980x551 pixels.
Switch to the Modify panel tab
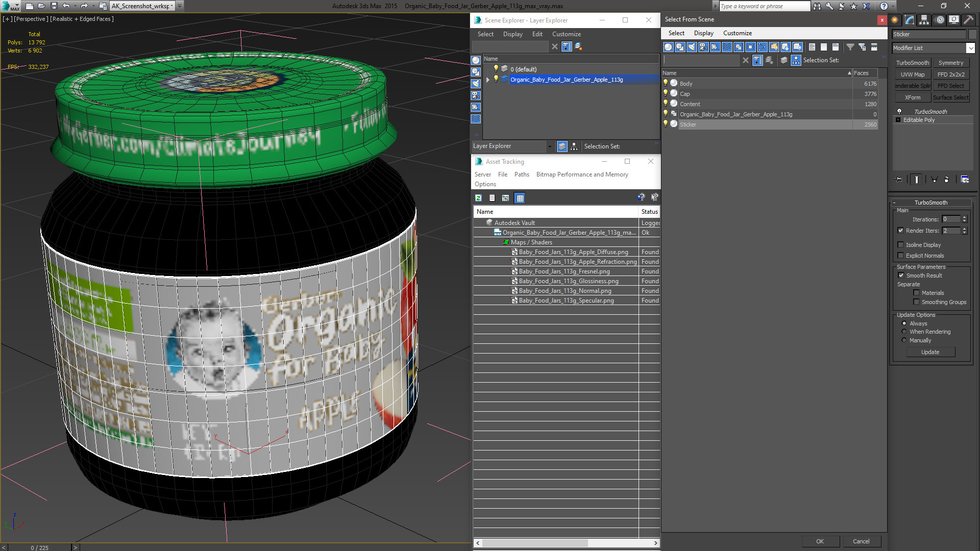coord(910,20)
